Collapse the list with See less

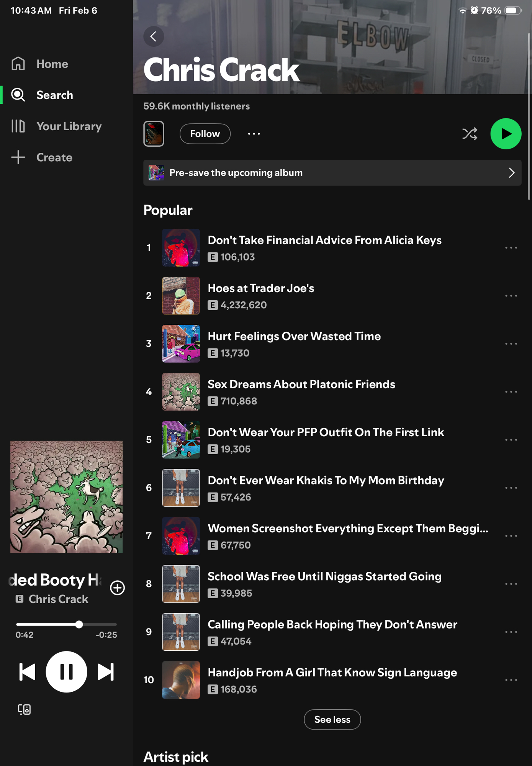coord(332,720)
